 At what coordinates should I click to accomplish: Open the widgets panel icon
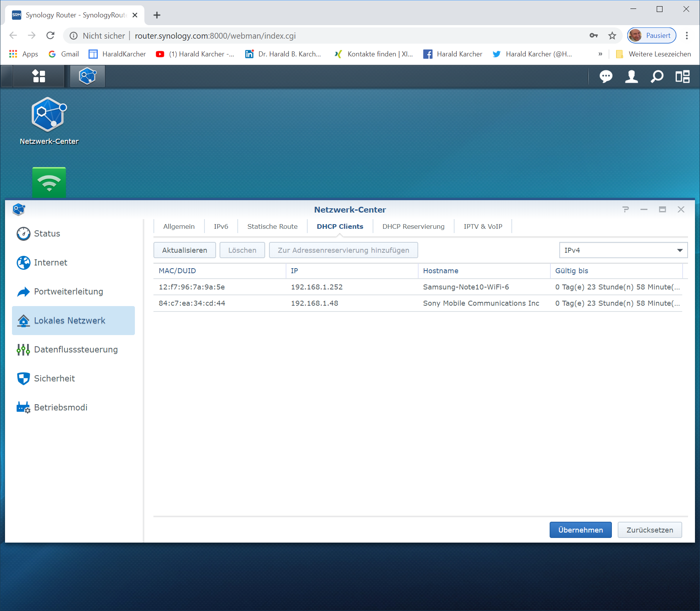click(682, 77)
